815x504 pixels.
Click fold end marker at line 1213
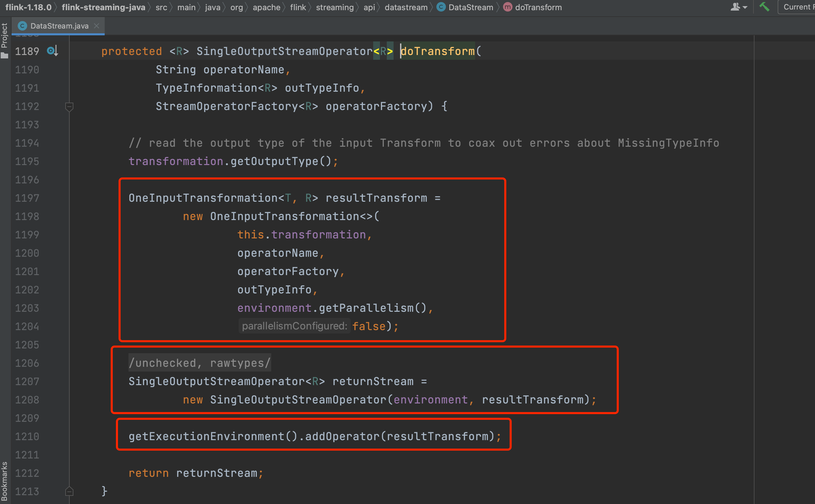tap(69, 491)
